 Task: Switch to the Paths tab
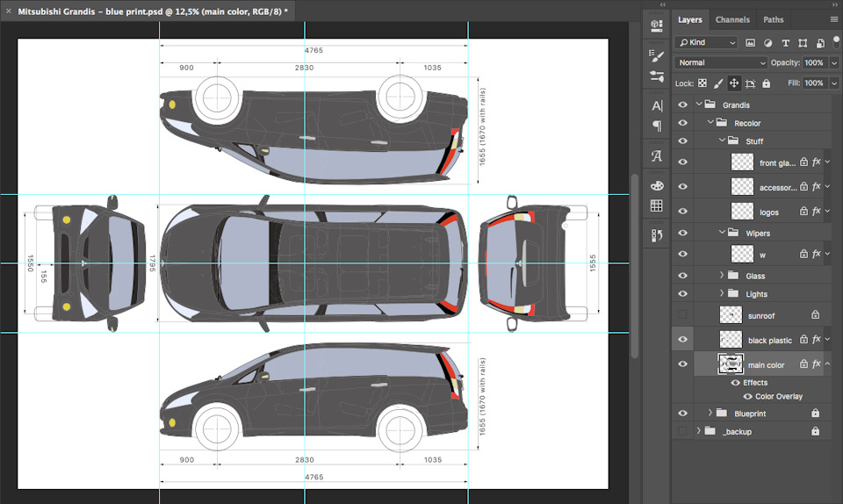pyautogui.click(x=773, y=20)
